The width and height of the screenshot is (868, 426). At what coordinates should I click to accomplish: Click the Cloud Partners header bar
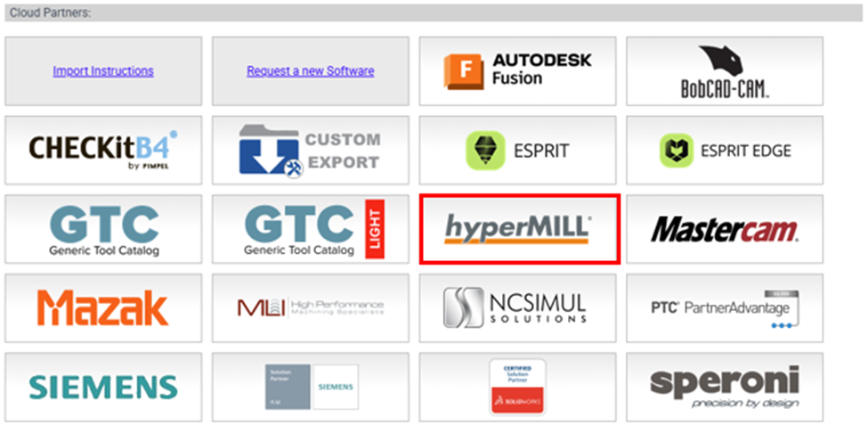[x=434, y=12]
